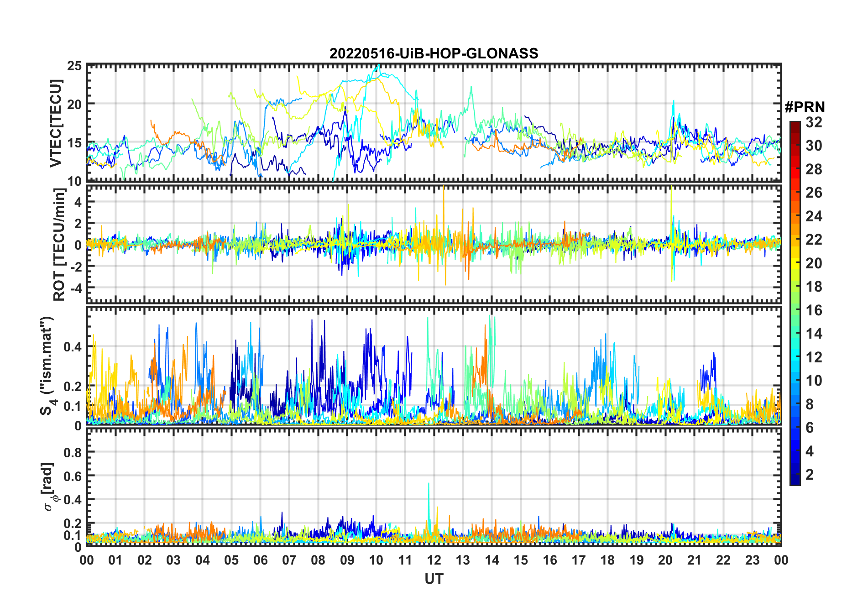Image resolution: width=868 pixels, height=607 pixels.
Task: Select hour 15 on the UT axis
Action: [x=521, y=560]
